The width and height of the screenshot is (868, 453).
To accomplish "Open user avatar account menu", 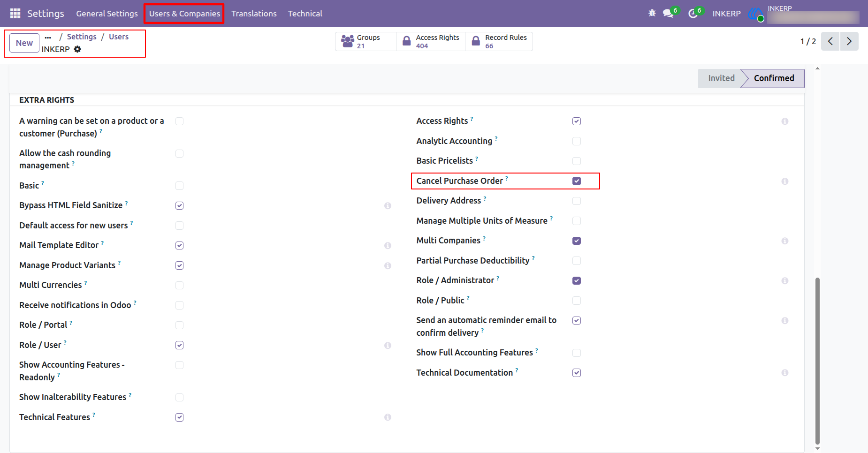I will click(756, 15).
